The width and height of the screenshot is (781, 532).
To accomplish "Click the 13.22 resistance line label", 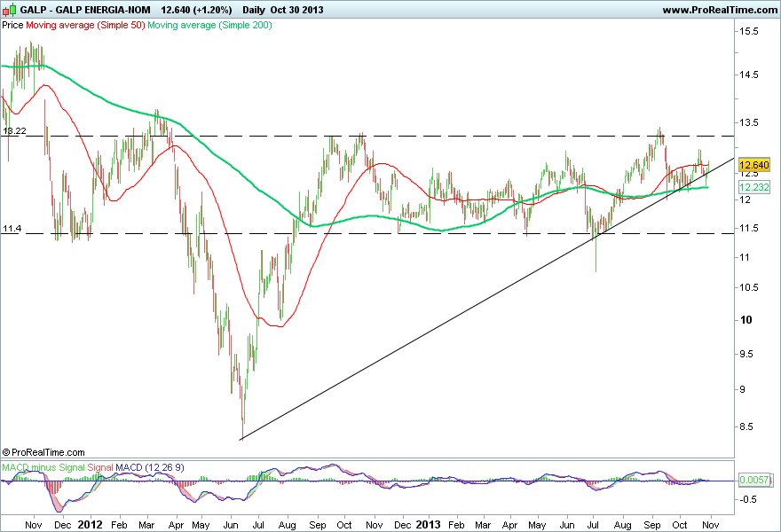I will tap(14, 131).
